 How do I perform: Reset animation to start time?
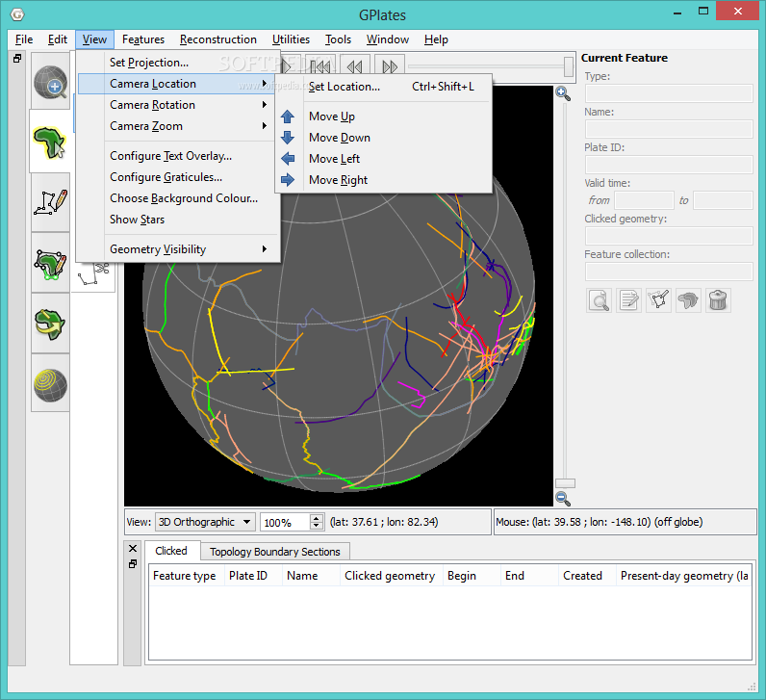point(320,66)
